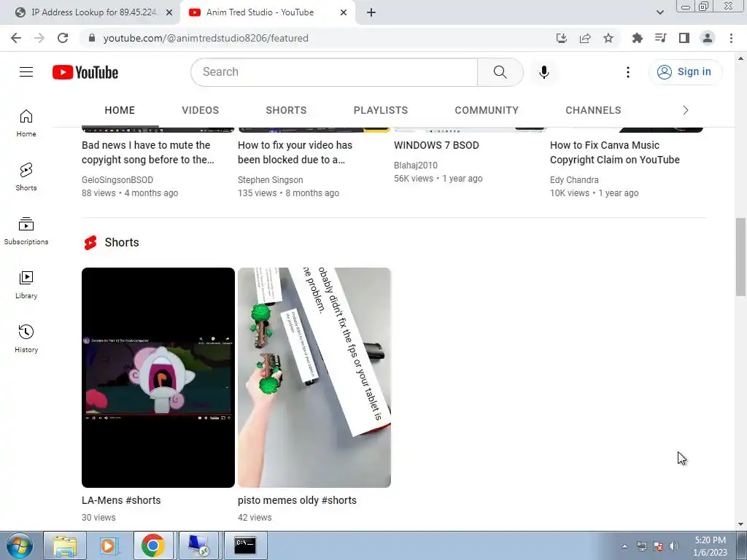Reload the current page

coord(63,38)
